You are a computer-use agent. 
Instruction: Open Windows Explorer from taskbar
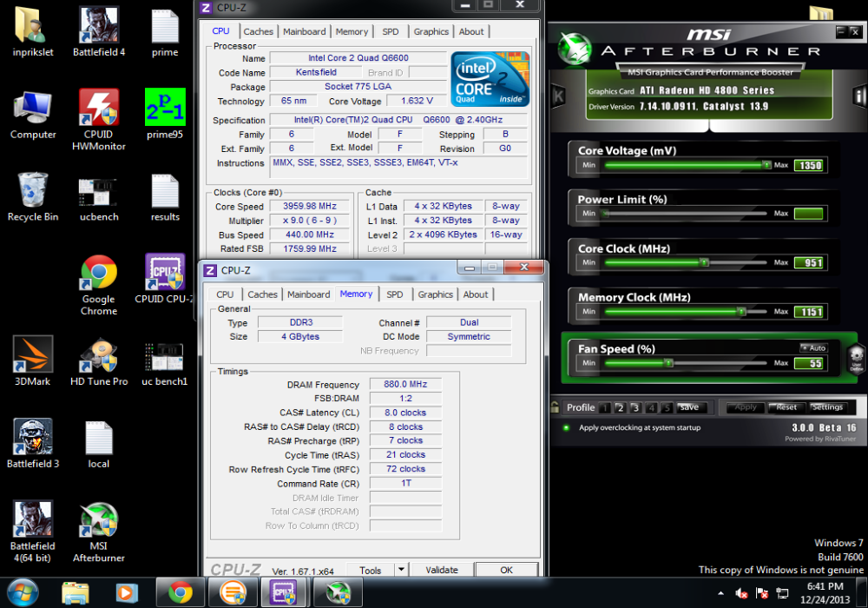(x=76, y=593)
